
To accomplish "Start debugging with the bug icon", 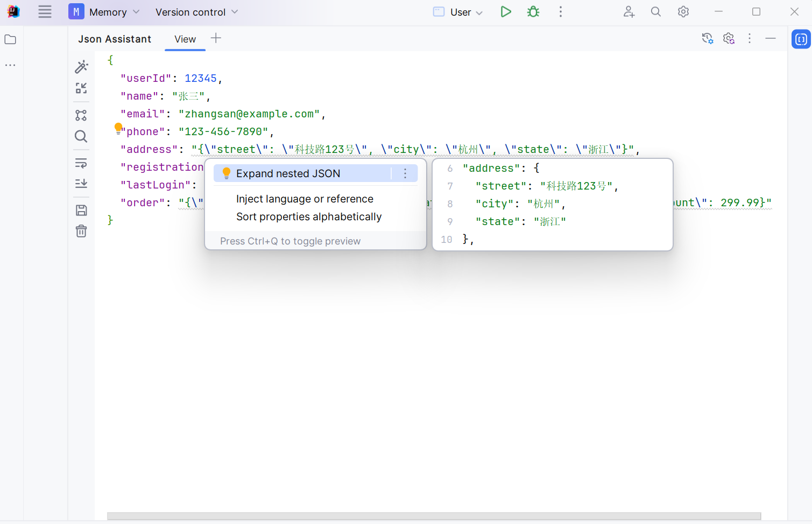I will point(533,11).
